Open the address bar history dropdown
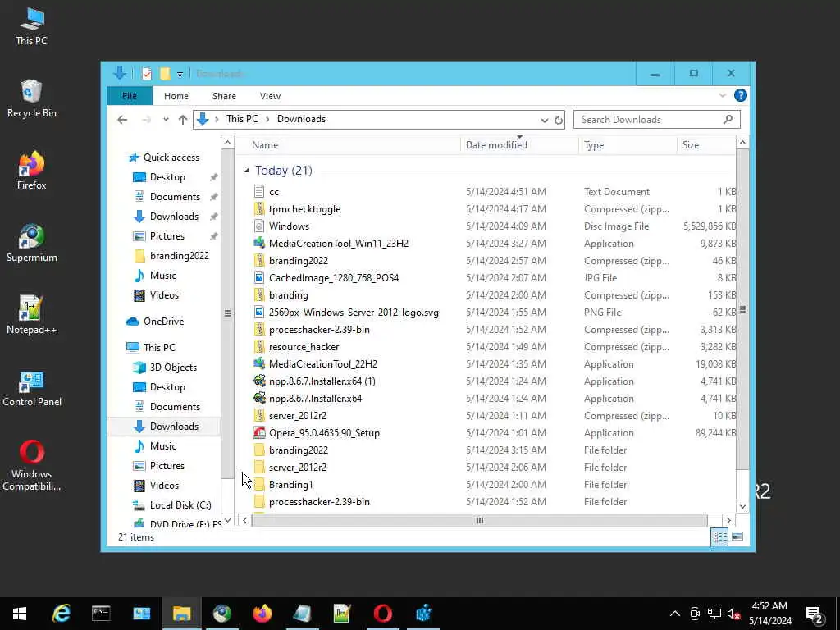This screenshot has height=630, width=840. (545, 120)
